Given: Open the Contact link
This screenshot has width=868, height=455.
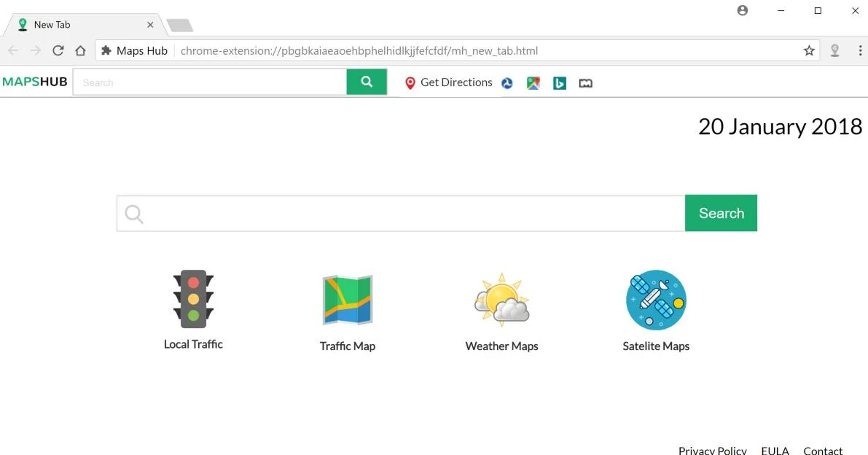Looking at the screenshot, I should pos(823,450).
